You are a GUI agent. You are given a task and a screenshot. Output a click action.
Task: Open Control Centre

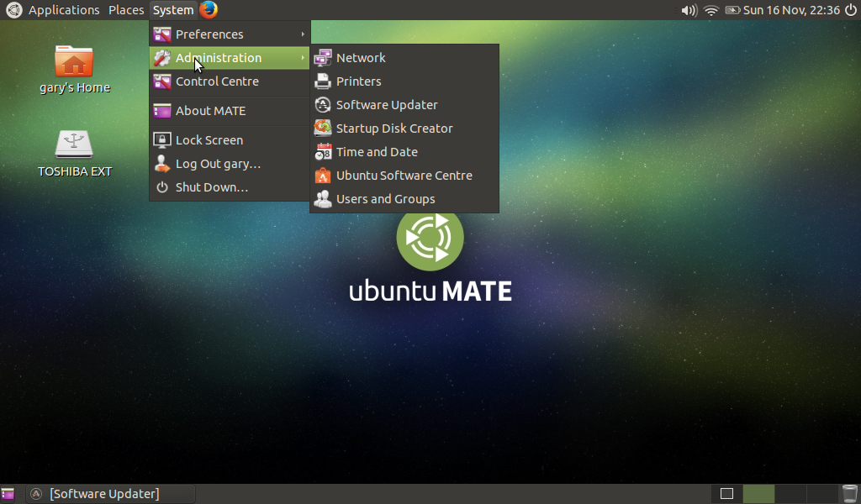[x=230, y=81]
